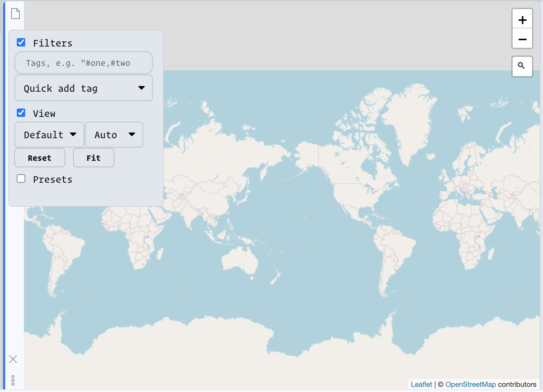543x392 pixels.
Task: Click the chevron arrow on Quick add tag
Action: tap(142, 88)
